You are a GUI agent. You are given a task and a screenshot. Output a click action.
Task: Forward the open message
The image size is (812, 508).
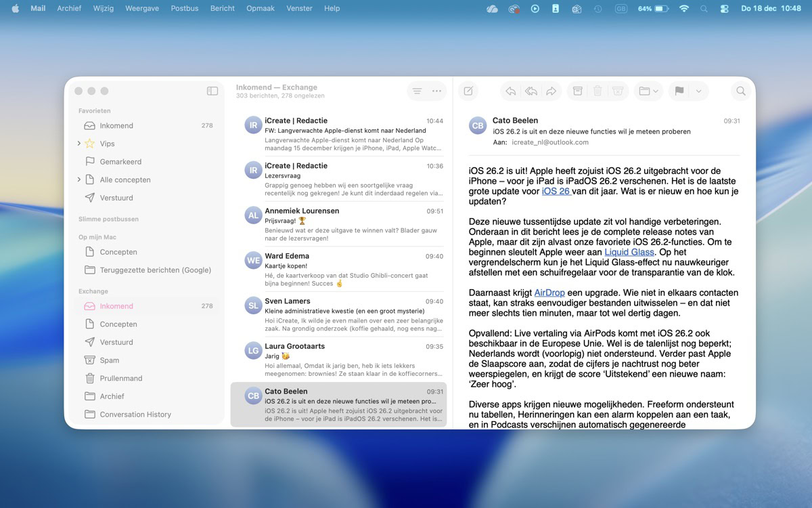pos(553,91)
